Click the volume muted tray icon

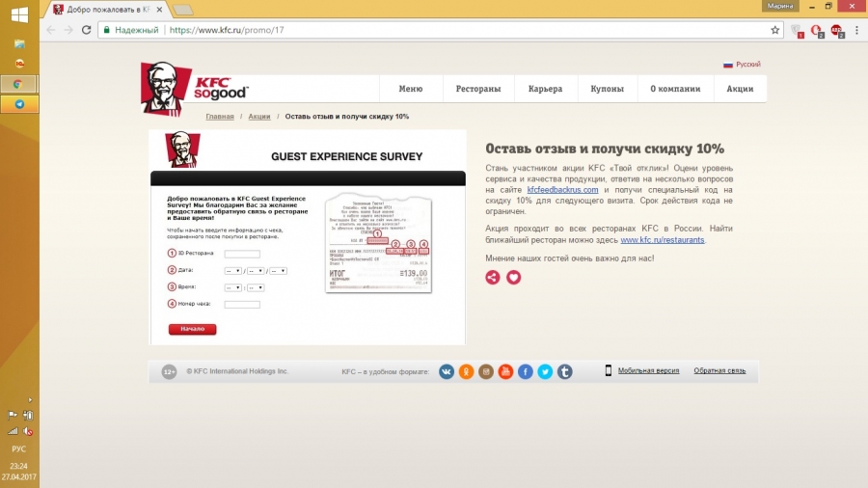(28, 431)
